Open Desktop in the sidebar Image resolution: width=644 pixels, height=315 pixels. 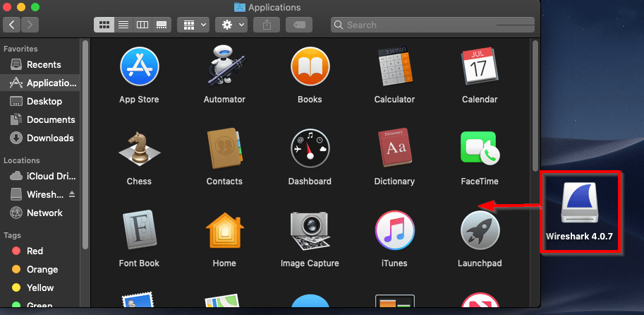pos(40,101)
